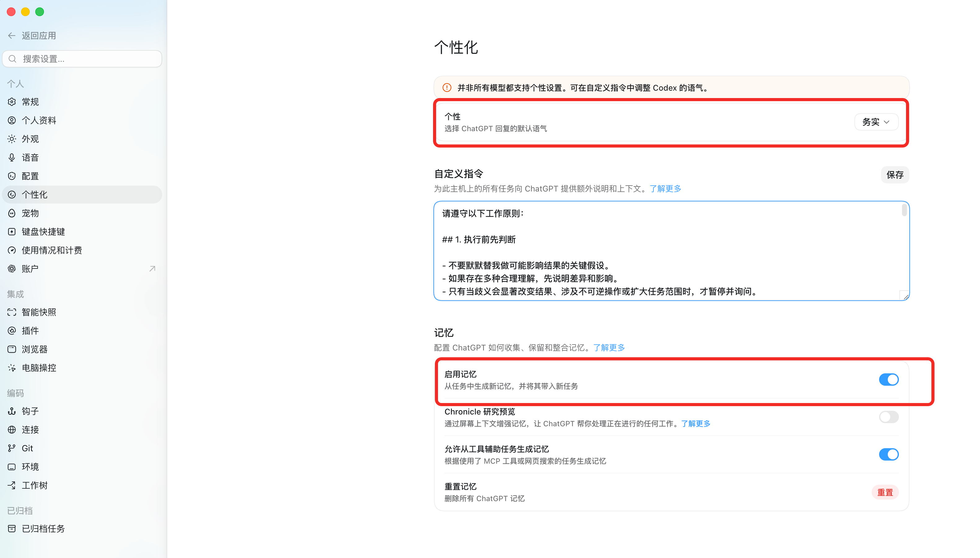Open 了解更多 link under the 记忆 heading
This screenshot has height=558, width=980.
tap(609, 348)
